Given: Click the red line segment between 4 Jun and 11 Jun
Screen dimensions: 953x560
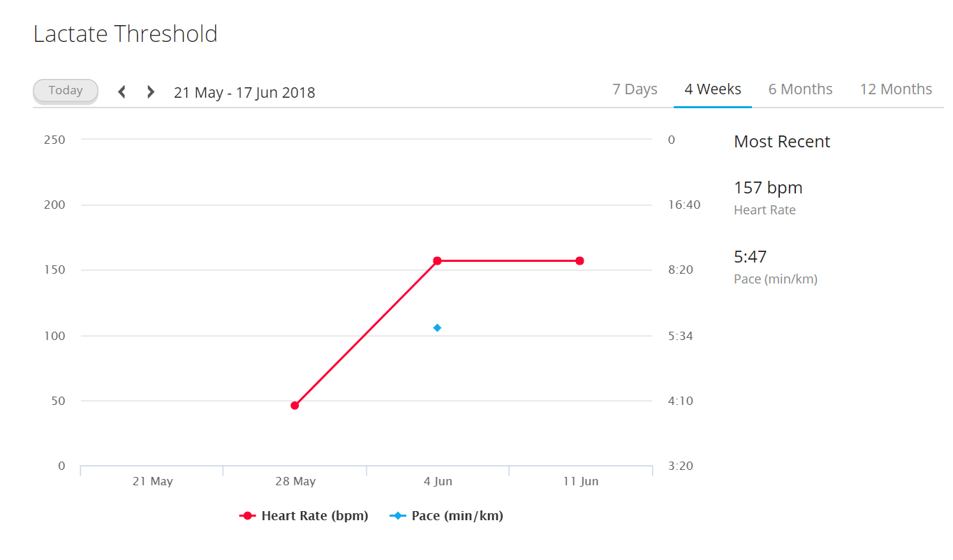Looking at the screenshot, I should tap(508, 260).
